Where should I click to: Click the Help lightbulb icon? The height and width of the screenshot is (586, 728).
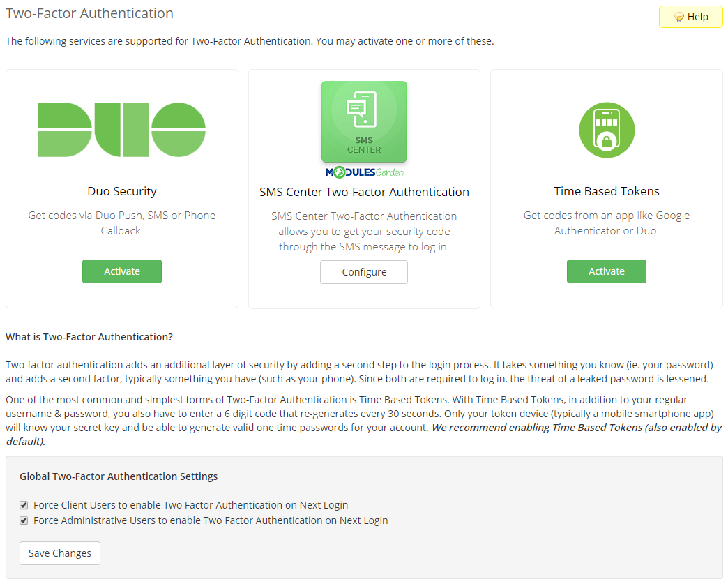[x=678, y=17]
